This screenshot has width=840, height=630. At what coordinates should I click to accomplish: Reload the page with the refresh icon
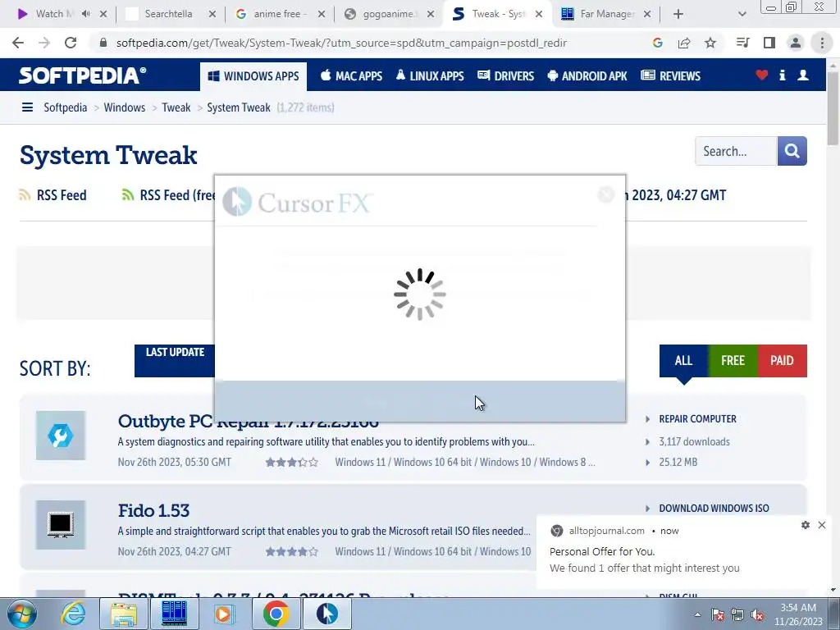(x=71, y=43)
